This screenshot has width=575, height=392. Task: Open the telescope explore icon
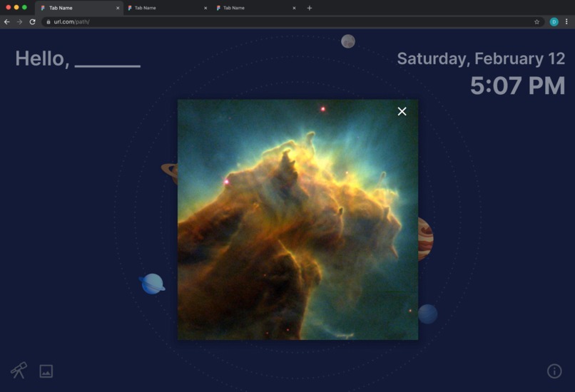pos(19,371)
